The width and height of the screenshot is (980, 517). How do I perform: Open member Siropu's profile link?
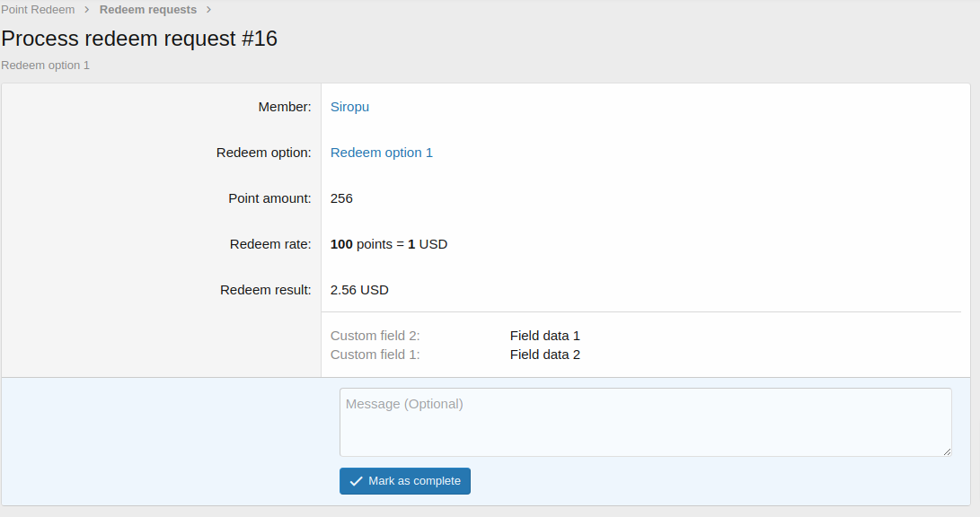click(x=349, y=107)
